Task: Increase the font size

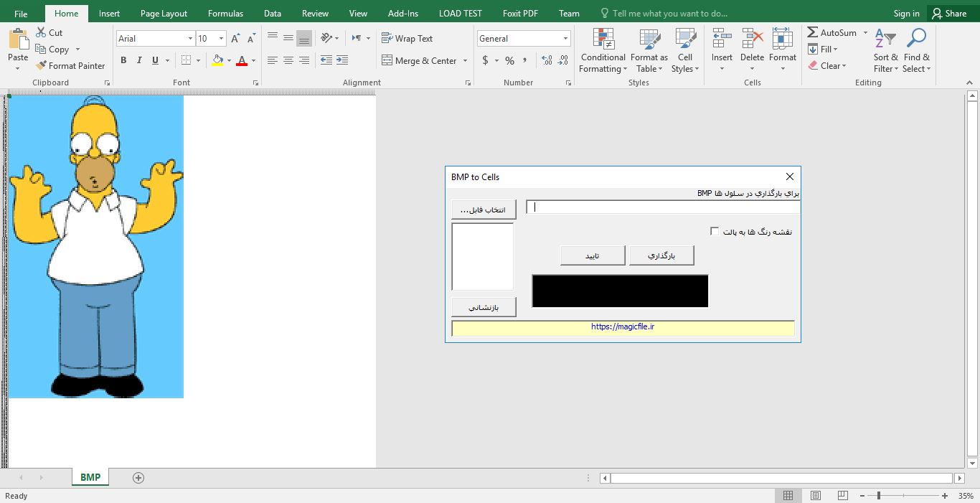Action: (x=236, y=39)
